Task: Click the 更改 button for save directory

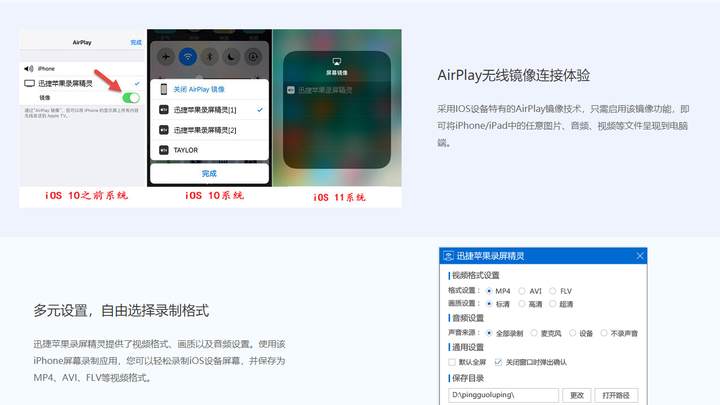Action: [577, 395]
